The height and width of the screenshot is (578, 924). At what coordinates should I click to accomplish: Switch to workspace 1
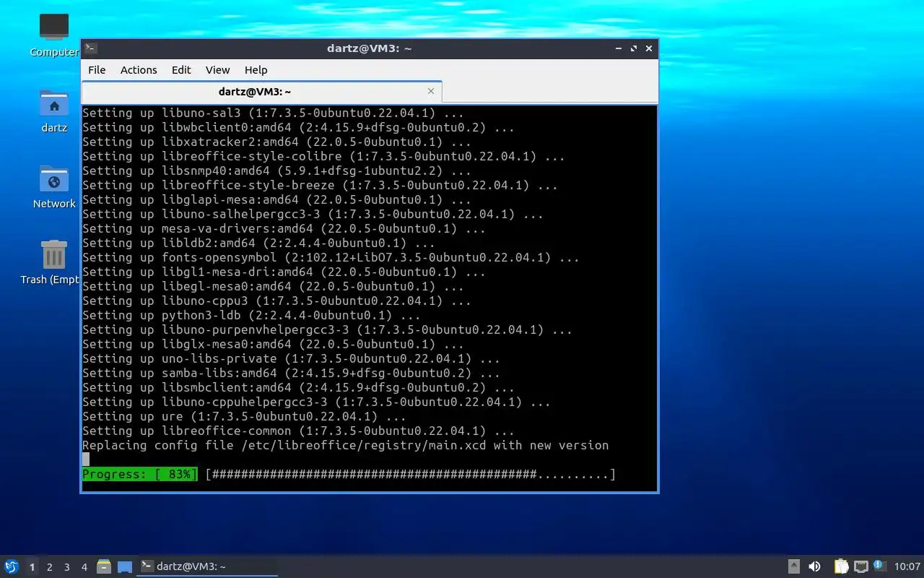click(x=32, y=567)
